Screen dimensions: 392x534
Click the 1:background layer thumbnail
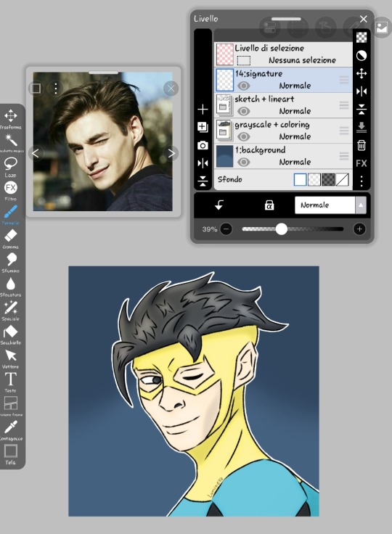point(224,156)
